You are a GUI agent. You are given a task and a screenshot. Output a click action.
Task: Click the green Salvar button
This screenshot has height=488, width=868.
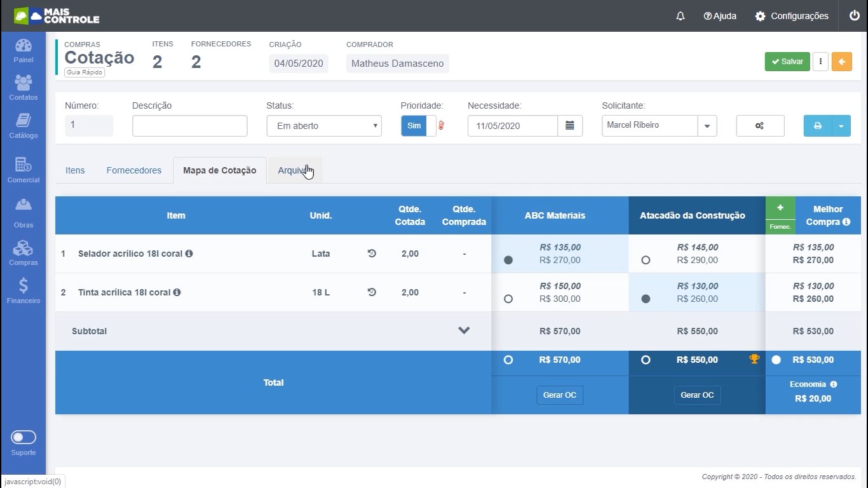787,62
